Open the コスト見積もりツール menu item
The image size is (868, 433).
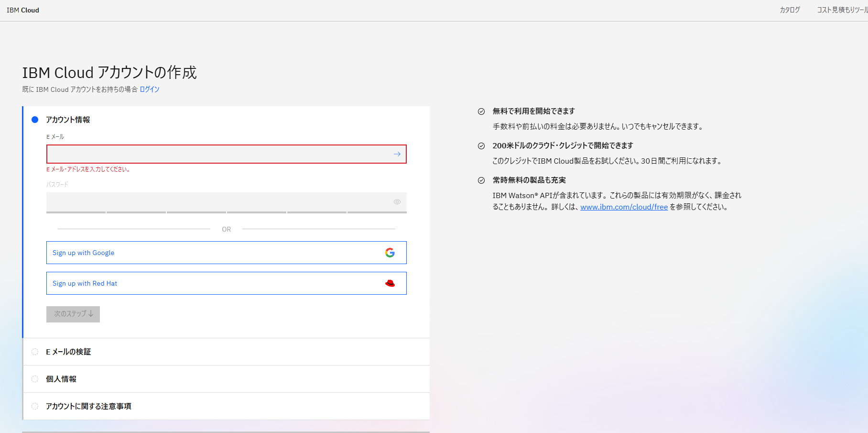842,10
